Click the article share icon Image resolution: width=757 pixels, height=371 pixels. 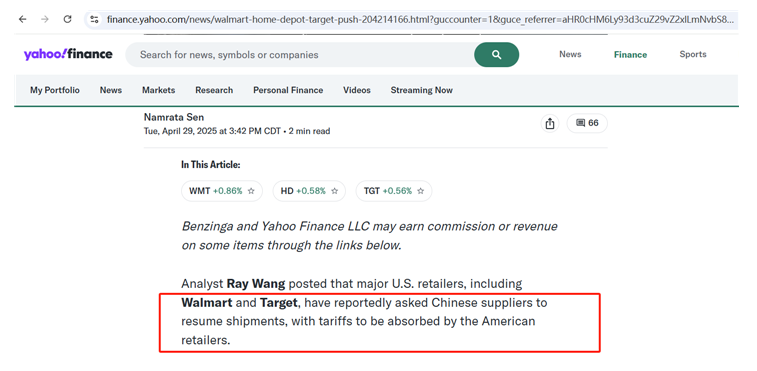pos(549,123)
